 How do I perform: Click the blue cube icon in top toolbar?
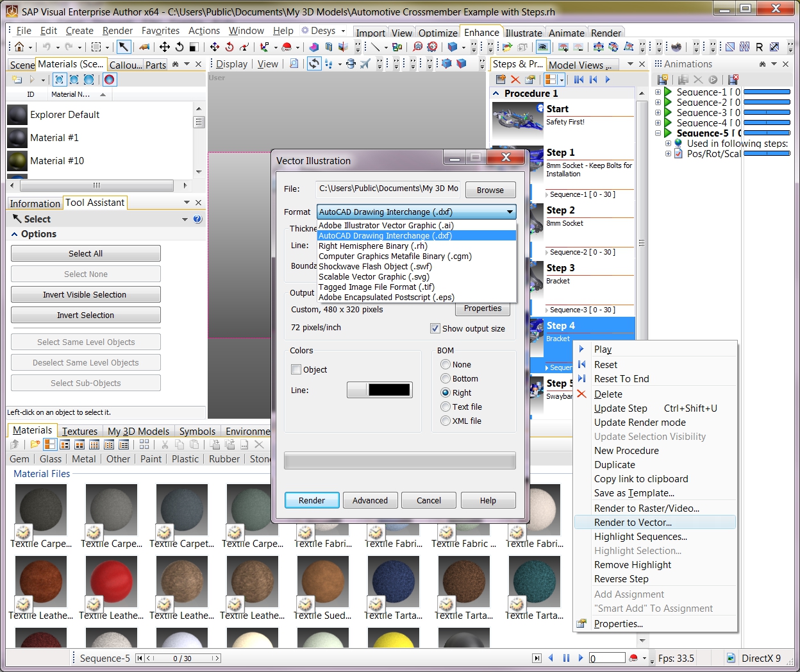coord(453,47)
